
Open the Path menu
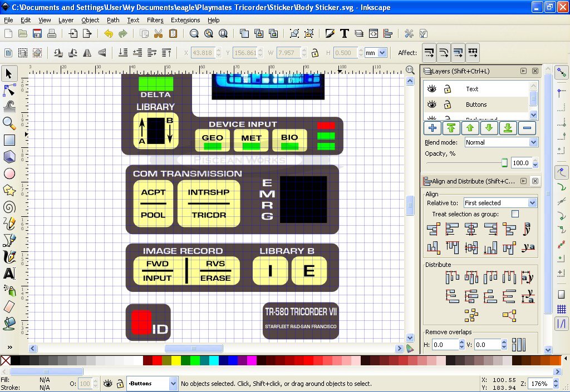pos(113,20)
